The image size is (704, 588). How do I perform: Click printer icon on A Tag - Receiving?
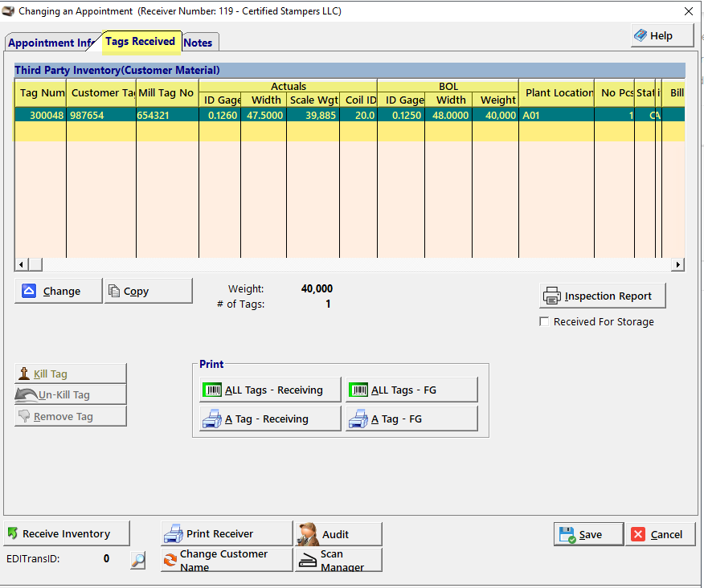point(212,419)
